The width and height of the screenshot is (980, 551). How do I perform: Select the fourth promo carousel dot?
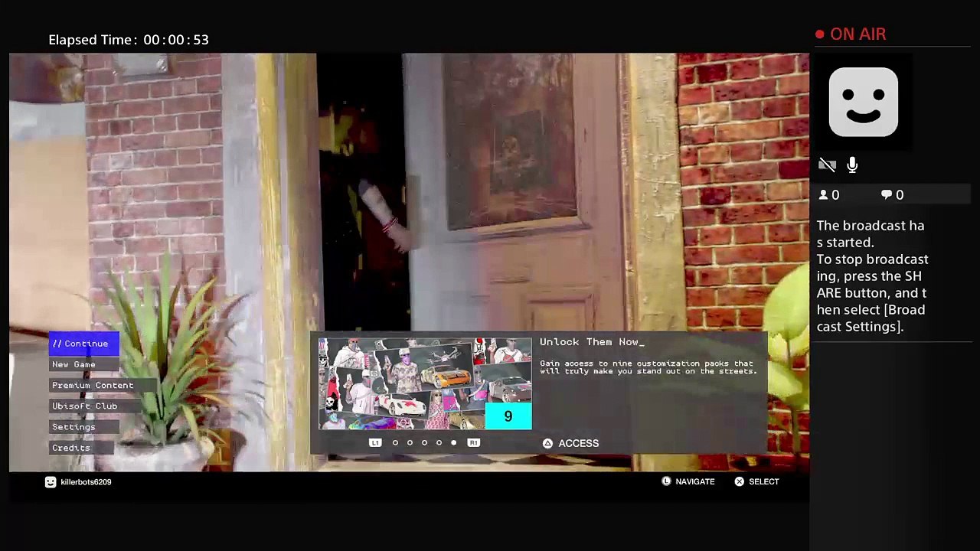[x=439, y=442]
